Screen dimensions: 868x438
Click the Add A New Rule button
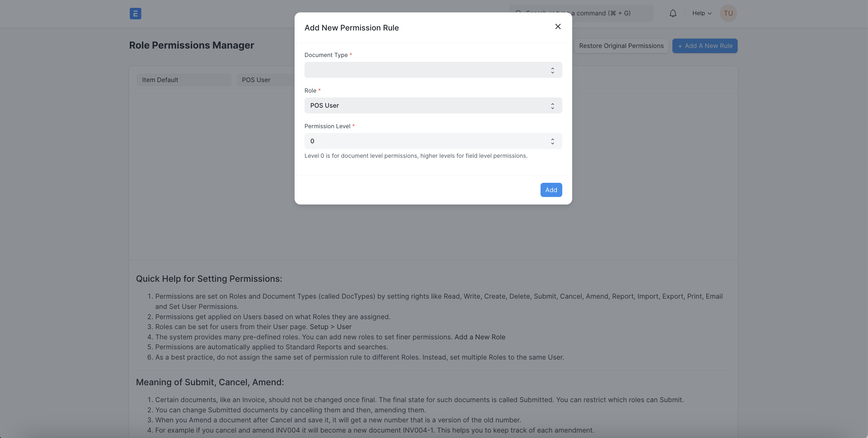[x=705, y=46]
